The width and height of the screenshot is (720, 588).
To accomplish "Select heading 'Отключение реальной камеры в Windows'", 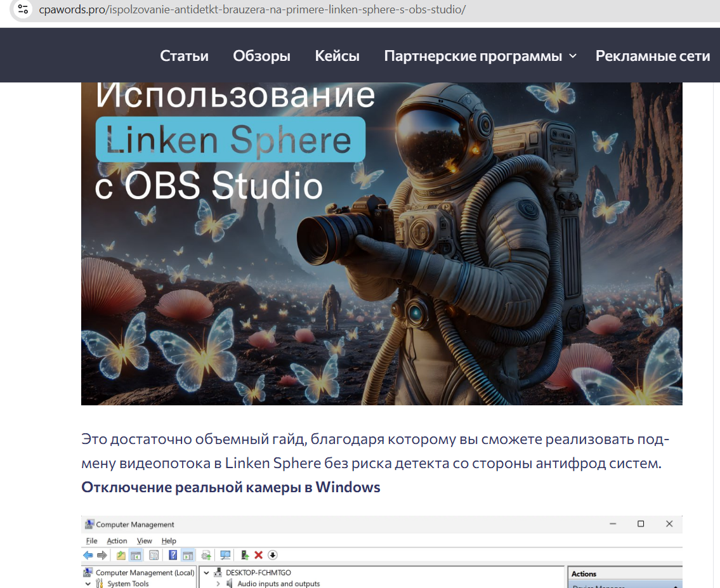I will click(x=230, y=487).
